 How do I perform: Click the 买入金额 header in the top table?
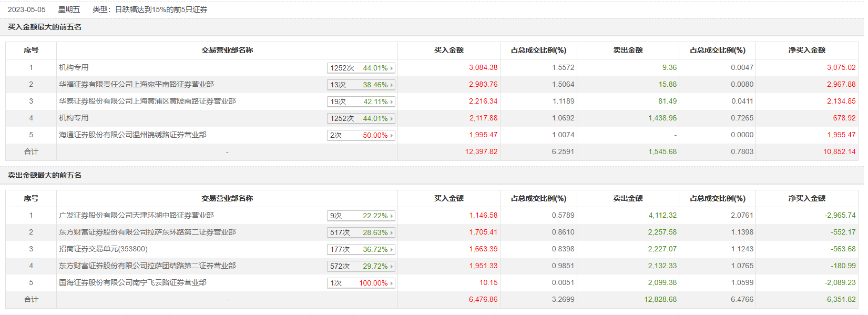click(x=448, y=50)
